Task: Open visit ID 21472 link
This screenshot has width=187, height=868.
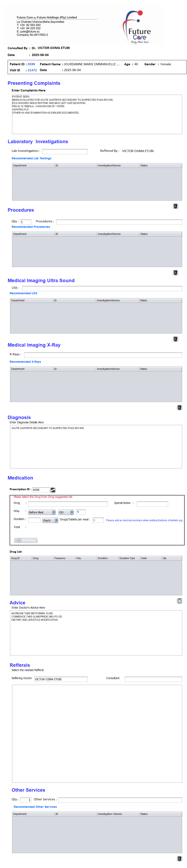Action: pos(32,70)
